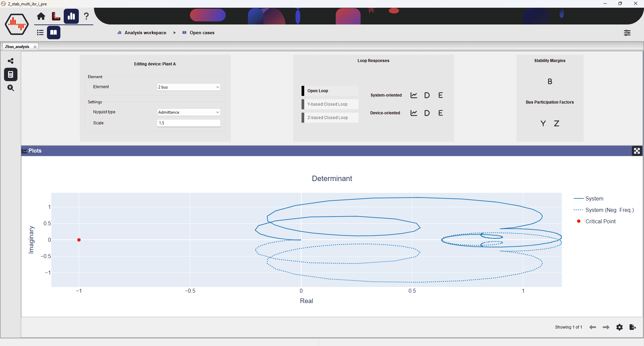
Task: Select the Y-based Closed Loop option
Action: coord(330,104)
